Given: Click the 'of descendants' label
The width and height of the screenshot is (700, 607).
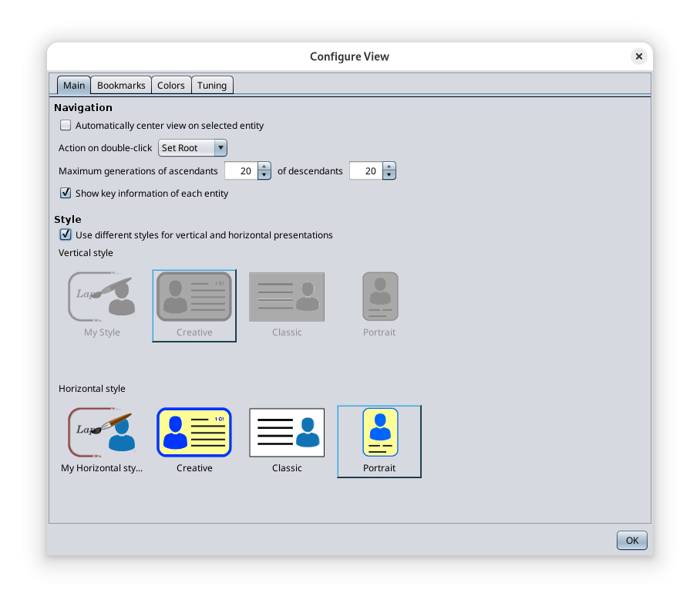Looking at the screenshot, I should [310, 171].
